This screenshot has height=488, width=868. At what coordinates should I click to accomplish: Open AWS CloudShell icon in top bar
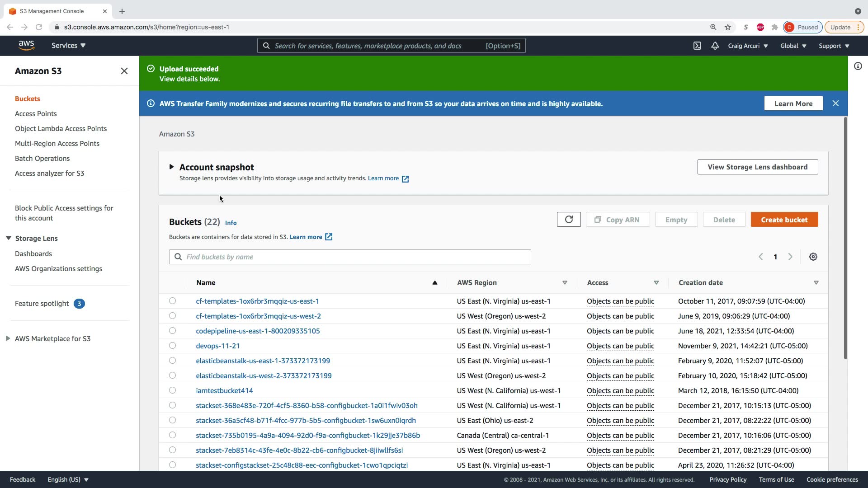(697, 46)
